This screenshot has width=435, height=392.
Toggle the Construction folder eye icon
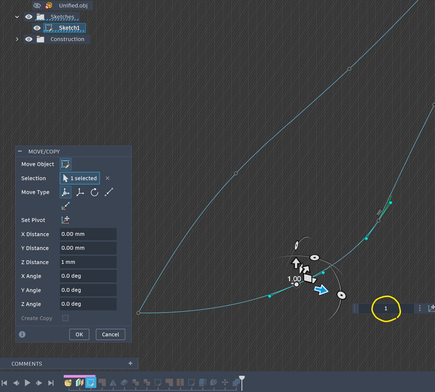[29, 39]
